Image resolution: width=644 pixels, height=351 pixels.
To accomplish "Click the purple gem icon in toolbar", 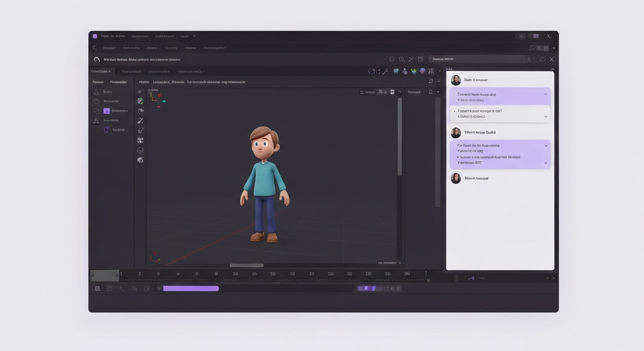I will pyautogui.click(x=422, y=71).
